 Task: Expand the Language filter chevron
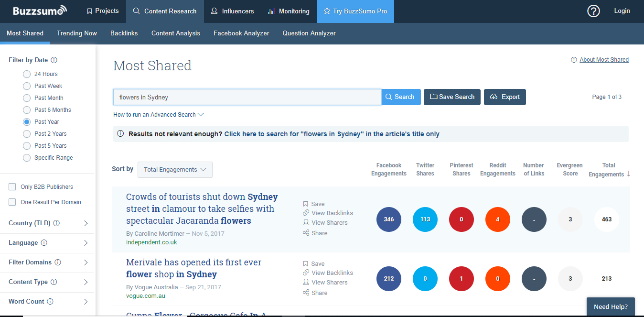86,243
